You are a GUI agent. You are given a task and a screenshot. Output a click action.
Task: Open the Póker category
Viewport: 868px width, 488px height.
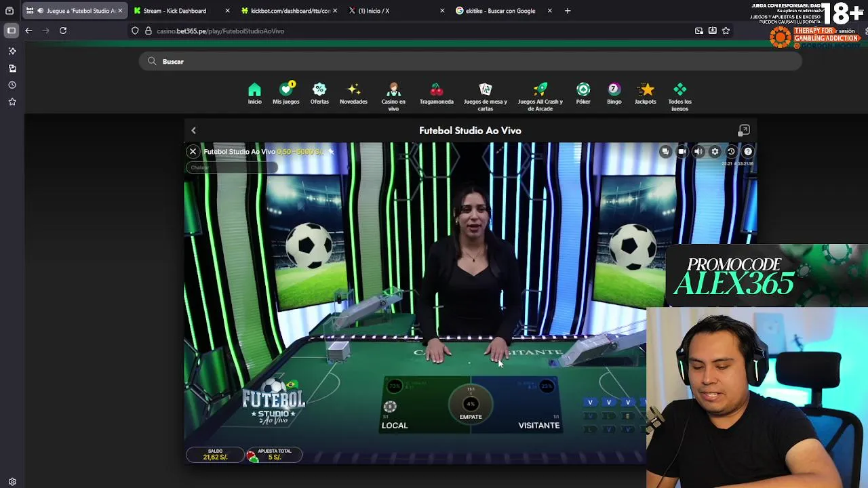[x=583, y=94]
